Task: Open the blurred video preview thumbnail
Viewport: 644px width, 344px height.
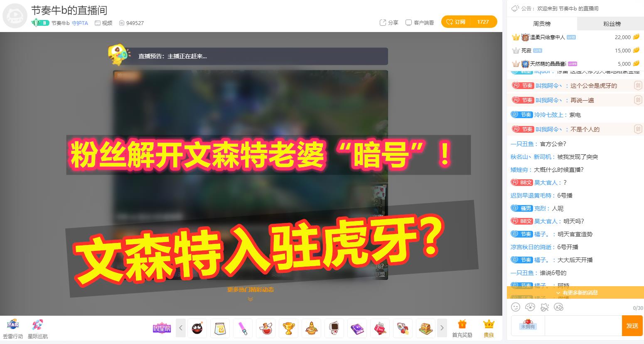Action: (251, 175)
